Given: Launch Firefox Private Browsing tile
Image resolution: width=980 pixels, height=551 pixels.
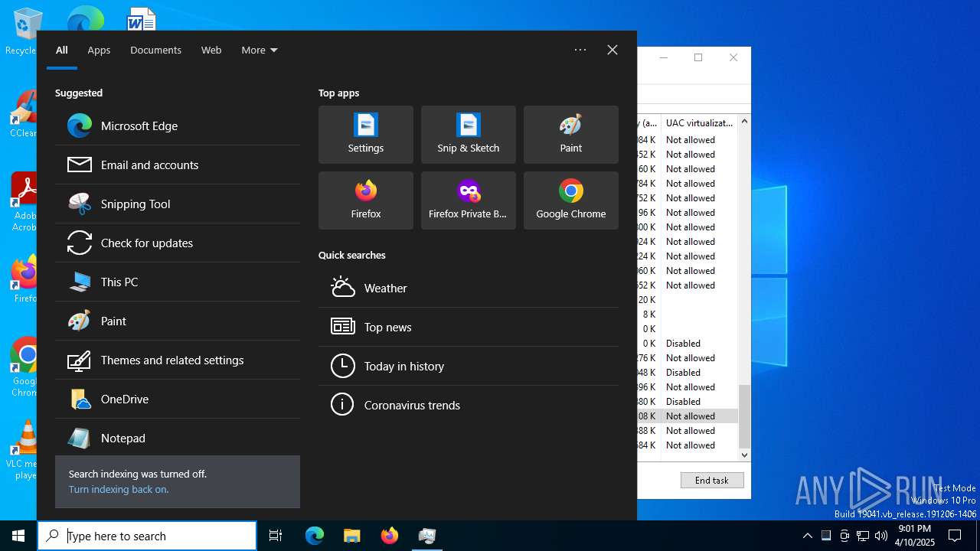Looking at the screenshot, I should (469, 201).
